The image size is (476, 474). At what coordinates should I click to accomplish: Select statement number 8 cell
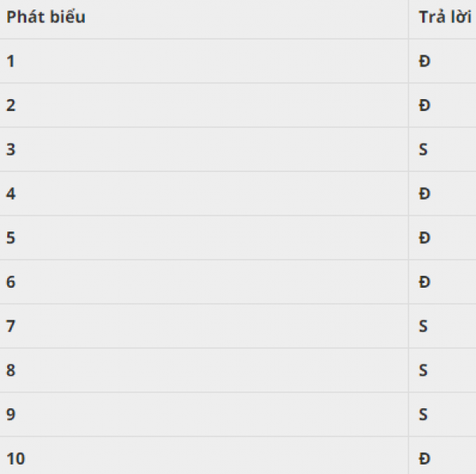click(x=11, y=370)
